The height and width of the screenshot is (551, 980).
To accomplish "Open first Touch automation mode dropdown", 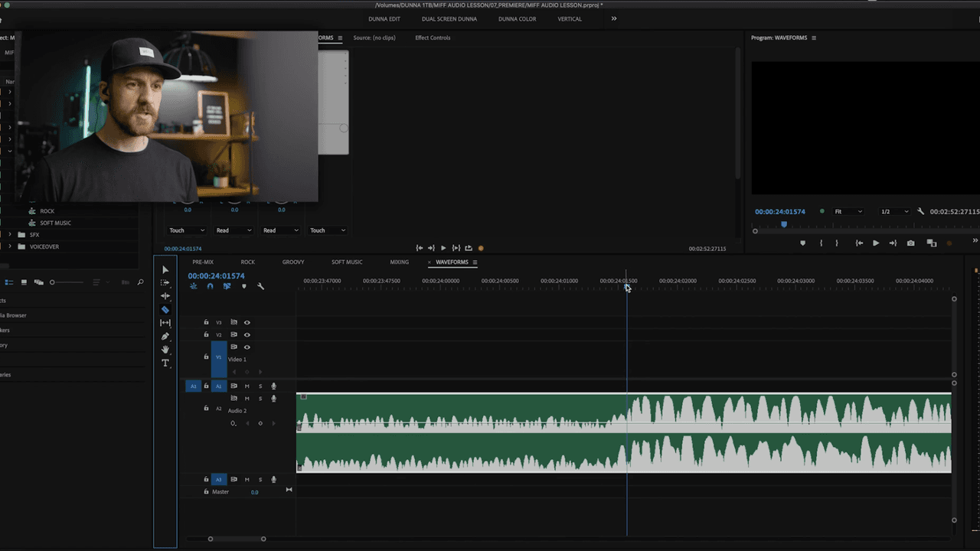I will (187, 230).
